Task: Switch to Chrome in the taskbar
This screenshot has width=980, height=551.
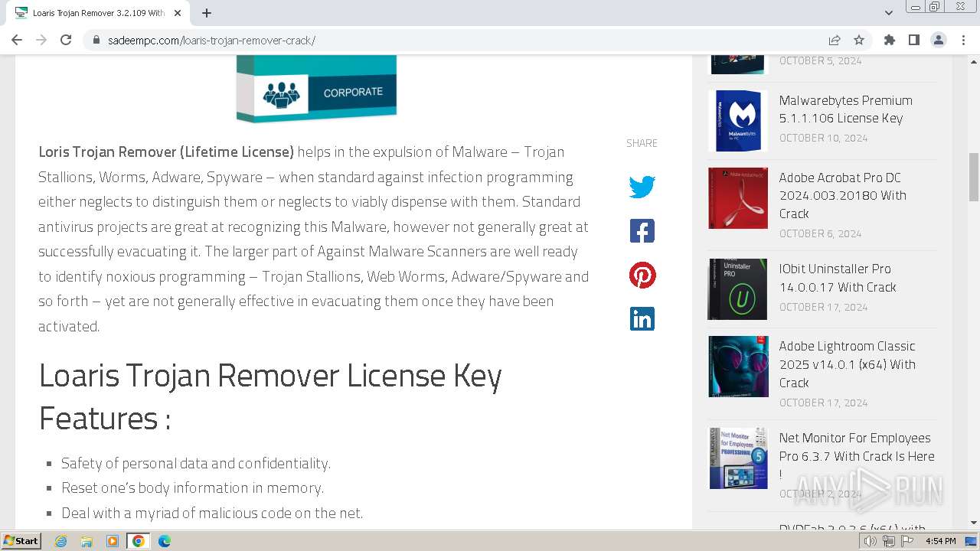Action: (139, 540)
